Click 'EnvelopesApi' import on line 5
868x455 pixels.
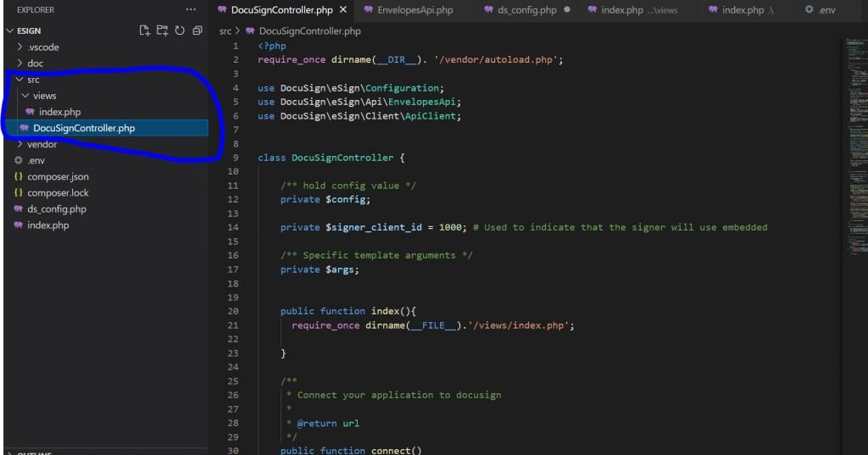(x=422, y=102)
